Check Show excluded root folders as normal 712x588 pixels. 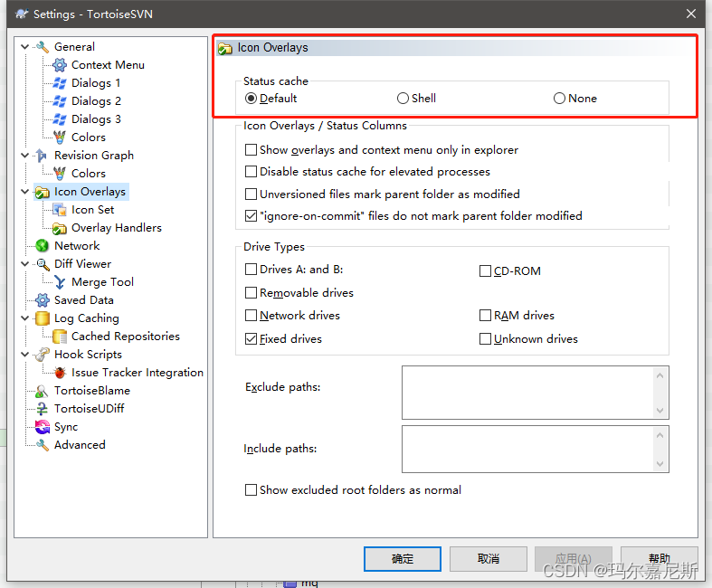251,490
